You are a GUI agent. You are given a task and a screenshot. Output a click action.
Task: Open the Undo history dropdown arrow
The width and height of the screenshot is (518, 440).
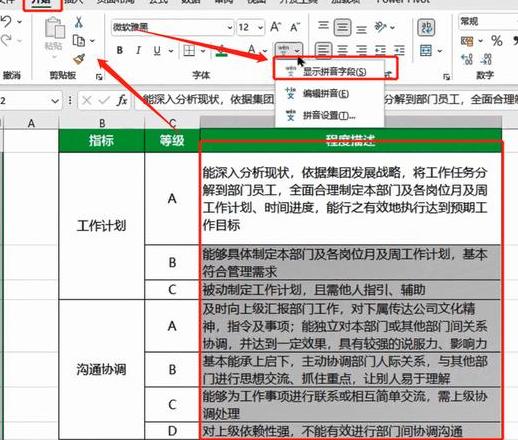tap(20, 22)
